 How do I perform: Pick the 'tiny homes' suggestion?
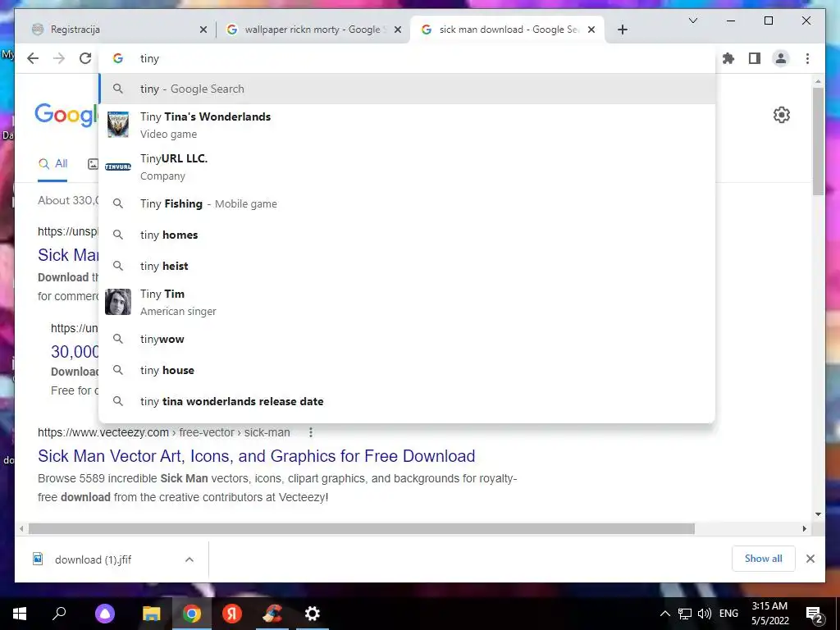tap(407, 235)
